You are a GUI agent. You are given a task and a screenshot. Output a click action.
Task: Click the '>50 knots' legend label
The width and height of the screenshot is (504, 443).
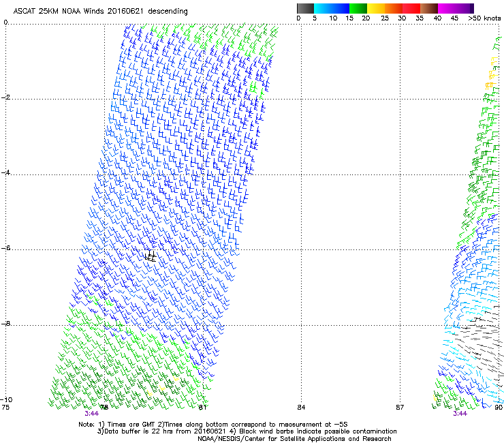(x=484, y=18)
